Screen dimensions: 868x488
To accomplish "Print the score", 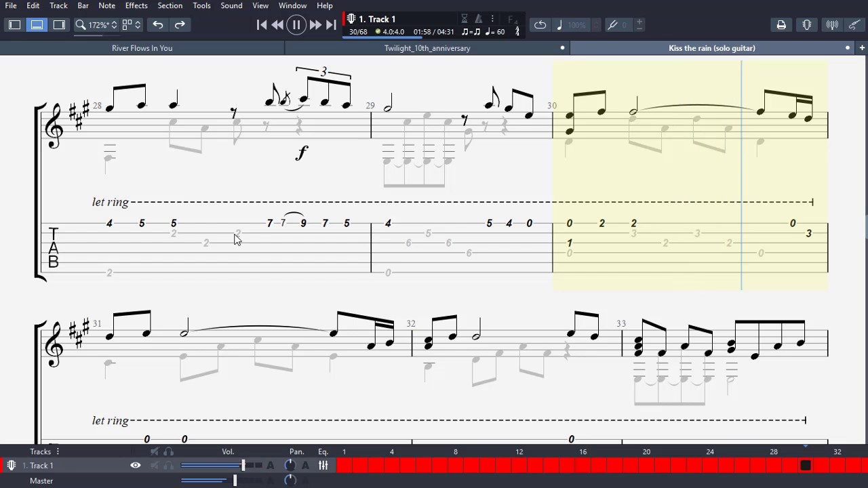I will [x=781, y=25].
